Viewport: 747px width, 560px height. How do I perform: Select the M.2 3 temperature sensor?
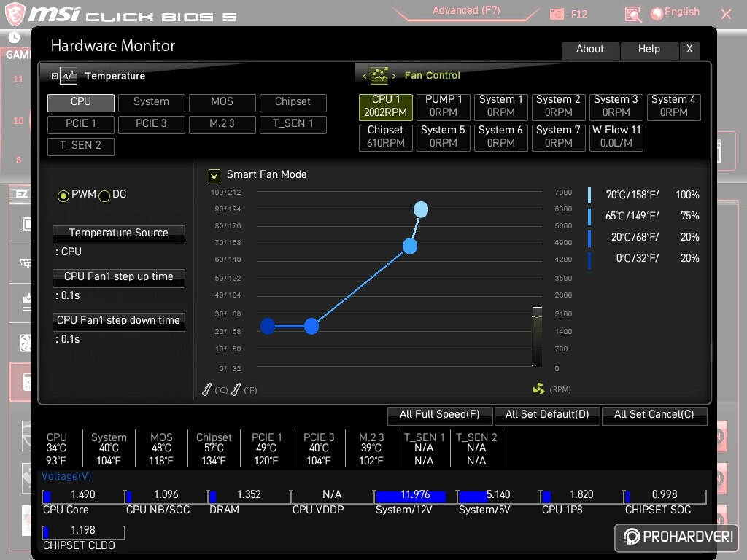222,124
